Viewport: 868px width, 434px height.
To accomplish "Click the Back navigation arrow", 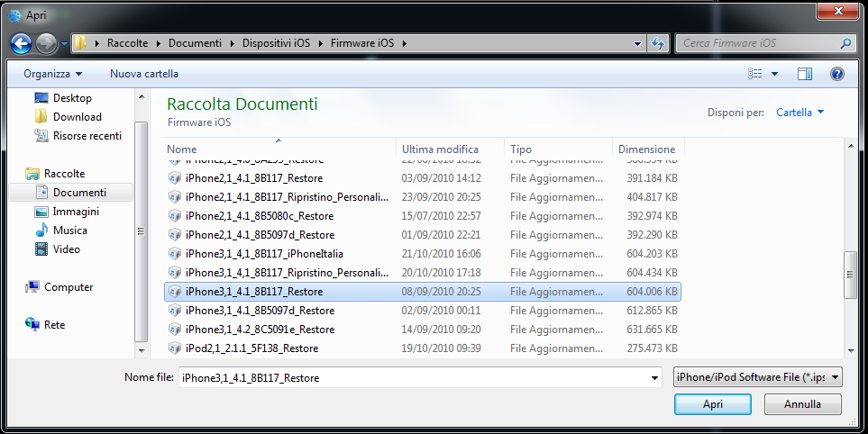I will click(x=21, y=43).
